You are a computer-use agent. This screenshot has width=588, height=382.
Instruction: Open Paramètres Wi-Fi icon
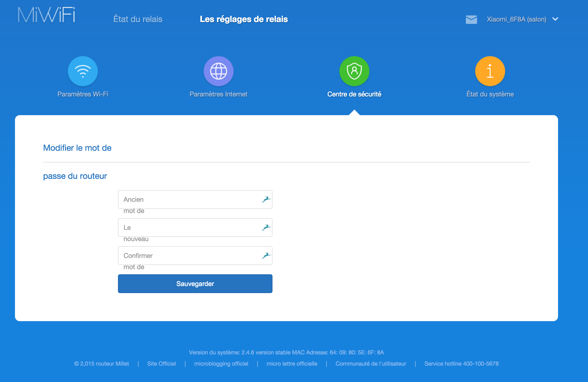coord(83,71)
